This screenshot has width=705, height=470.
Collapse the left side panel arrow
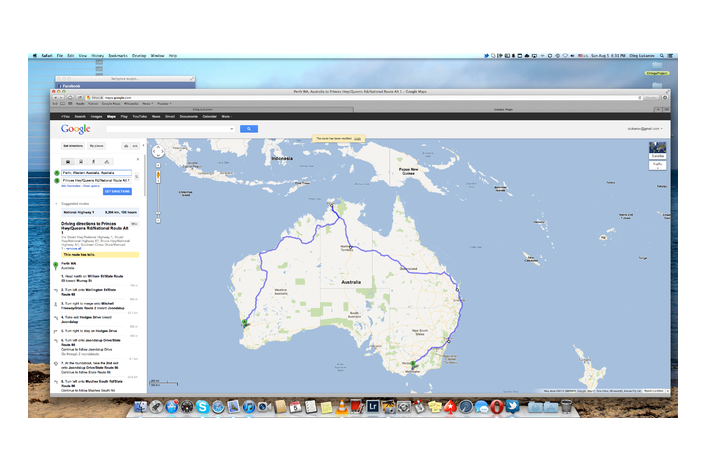144,145
